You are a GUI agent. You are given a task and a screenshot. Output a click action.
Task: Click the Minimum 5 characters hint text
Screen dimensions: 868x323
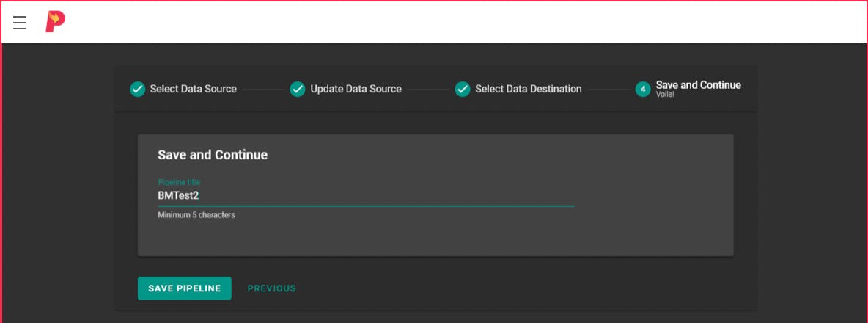196,216
